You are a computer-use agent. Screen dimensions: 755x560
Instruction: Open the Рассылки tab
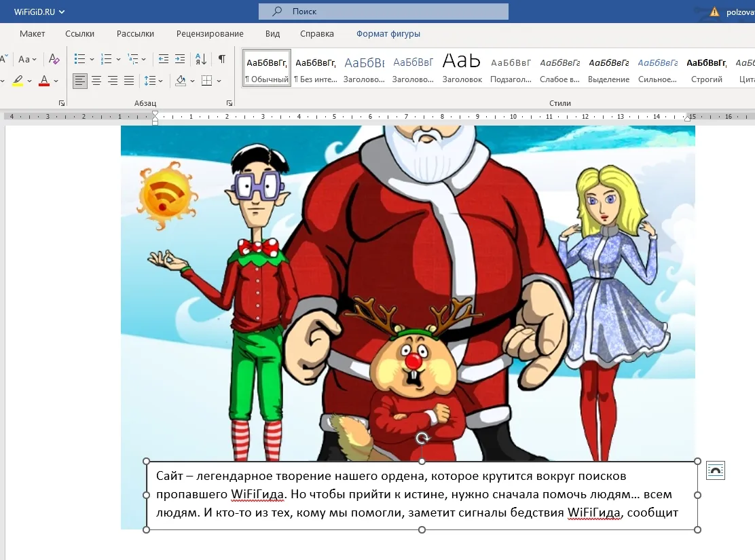tap(135, 34)
